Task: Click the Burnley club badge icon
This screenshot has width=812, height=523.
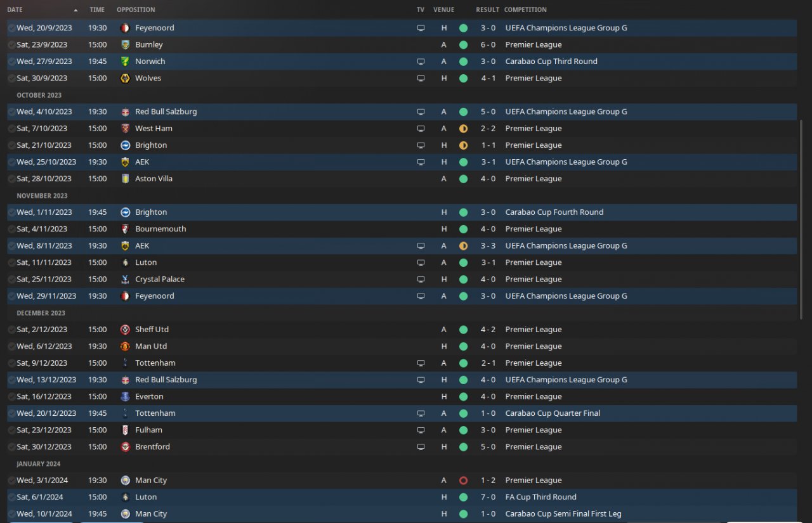Action: [x=125, y=45]
